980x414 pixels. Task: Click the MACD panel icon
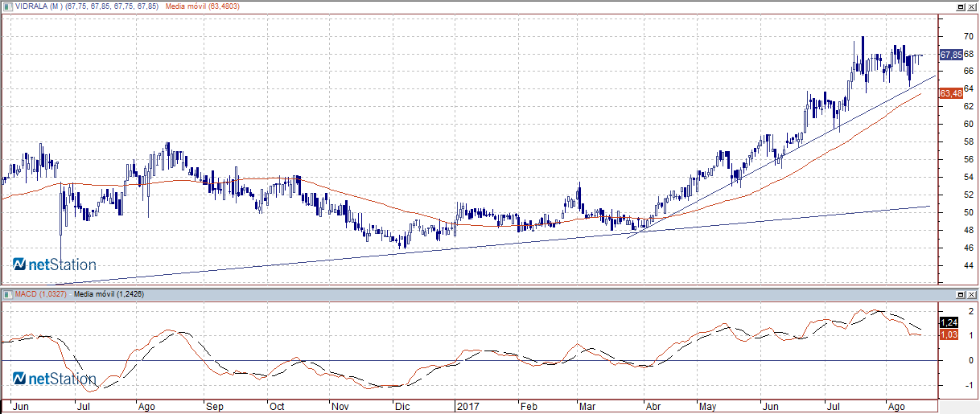coord(7,294)
